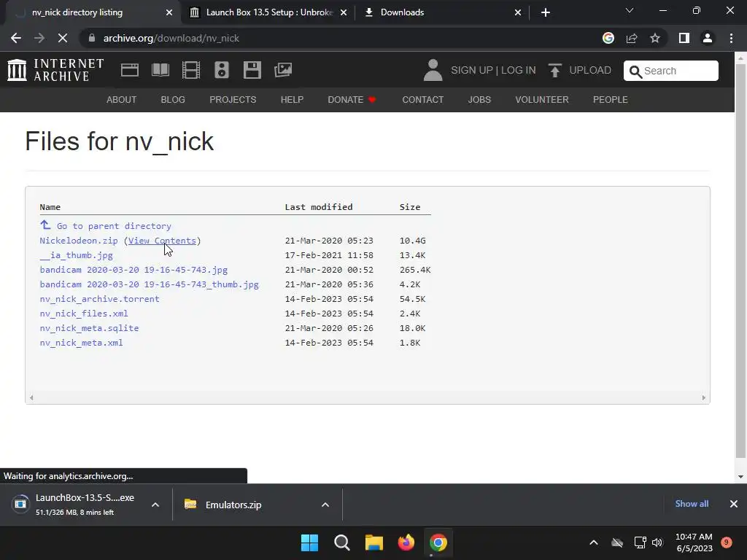Bookmark this page with star icon
This screenshot has width=747, height=560.
point(655,38)
